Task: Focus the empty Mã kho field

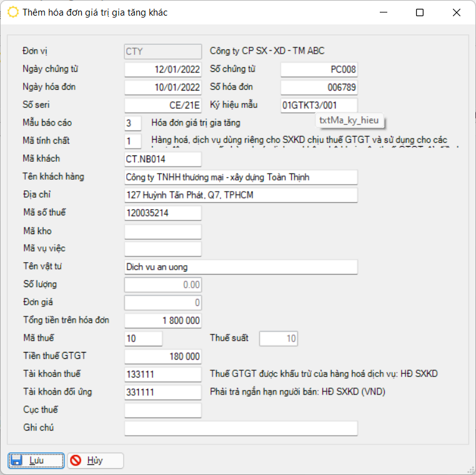Action: pyautogui.click(x=163, y=232)
